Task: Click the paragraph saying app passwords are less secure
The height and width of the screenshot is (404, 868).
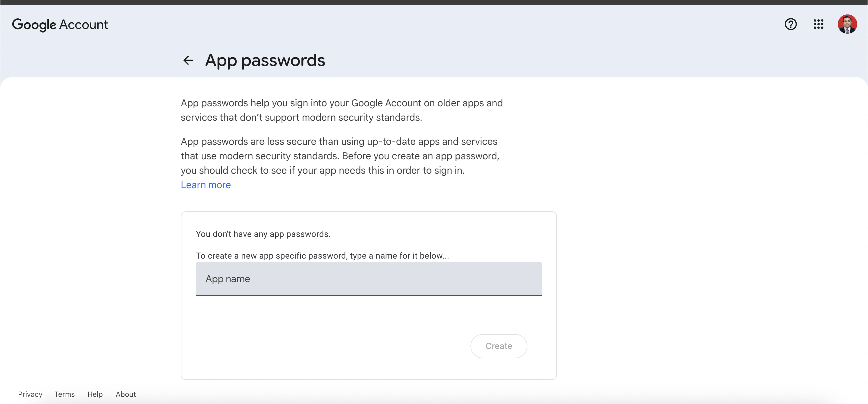Action: [340, 156]
